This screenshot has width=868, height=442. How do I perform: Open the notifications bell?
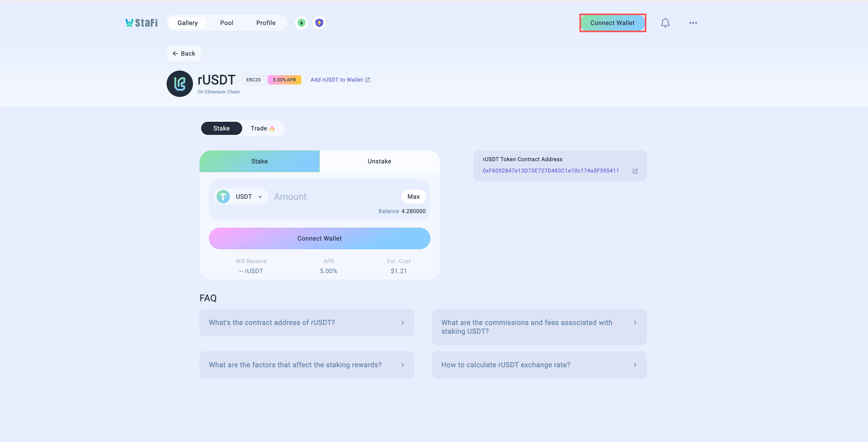[665, 23]
